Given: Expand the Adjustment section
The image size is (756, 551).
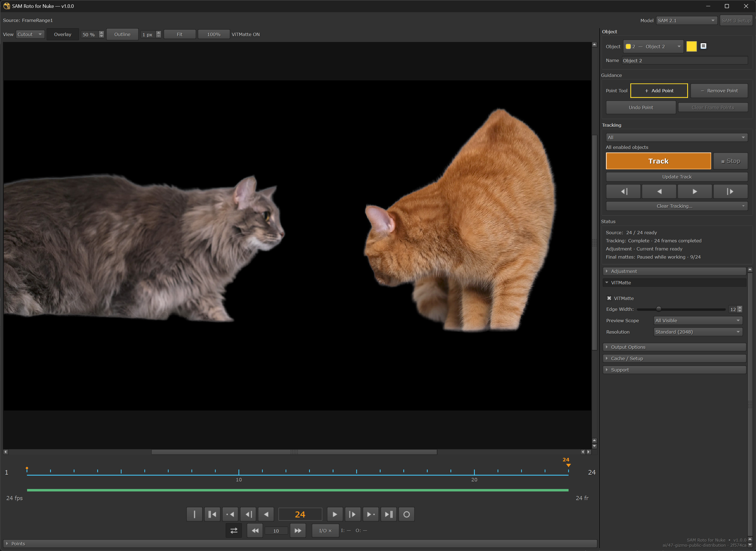Looking at the screenshot, I should pos(674,271).
